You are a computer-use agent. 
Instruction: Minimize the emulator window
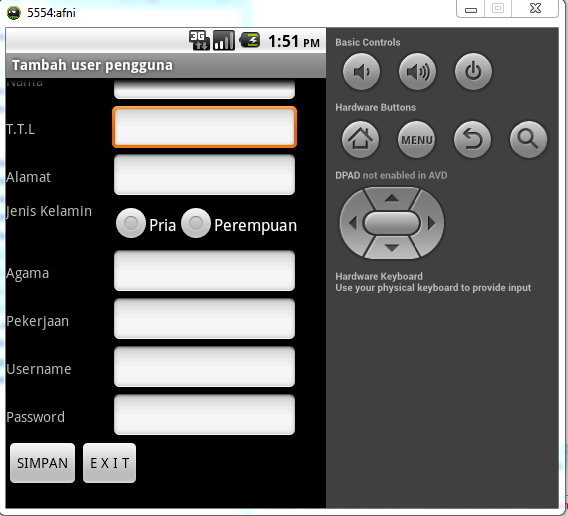click(471, 9)
